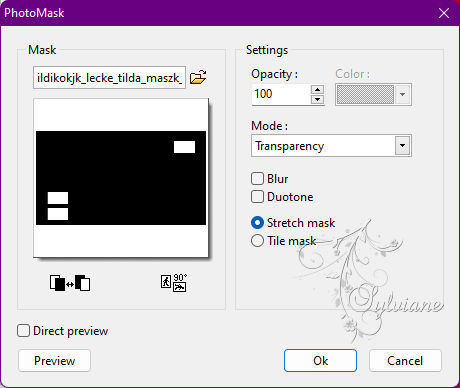Click the Cancel button

click(x=405, y=360)
